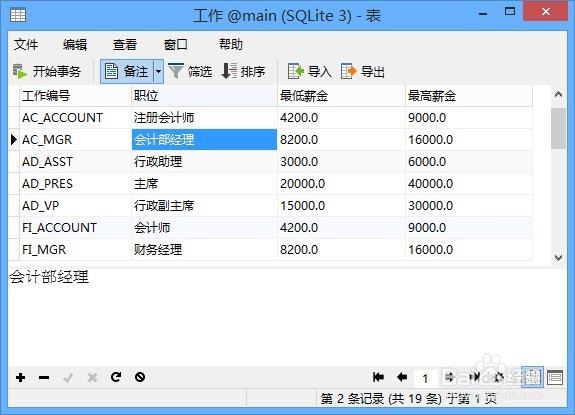Click the scroll up arrow of table scrollbar
This screenshot has width=575, height=415.
(558, 95)
